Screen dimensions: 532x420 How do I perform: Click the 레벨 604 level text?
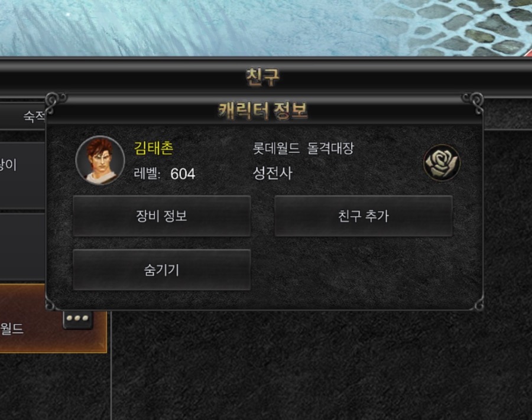[x=164, y=174]
